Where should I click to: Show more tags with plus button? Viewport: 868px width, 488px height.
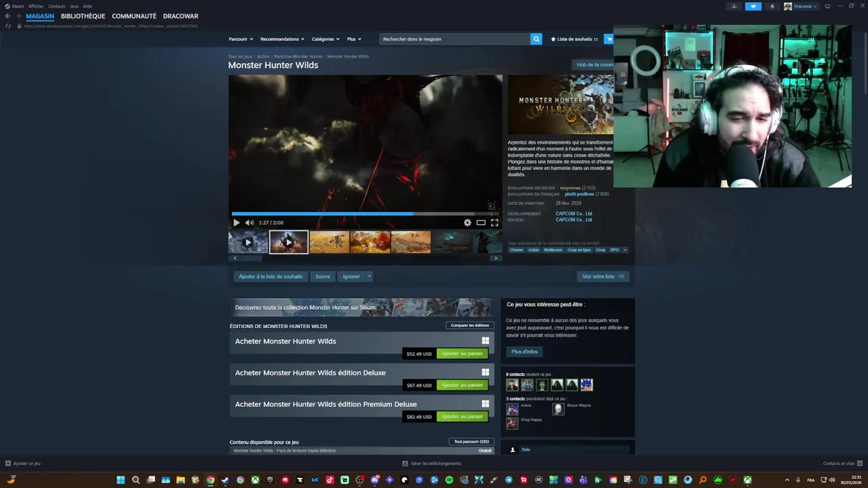(x=625, y=249)
